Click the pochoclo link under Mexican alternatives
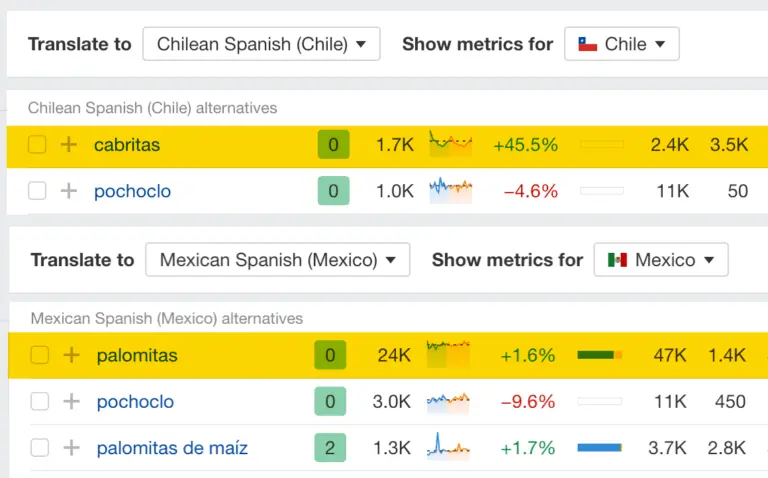768x478 pixels. pos(135,402)
